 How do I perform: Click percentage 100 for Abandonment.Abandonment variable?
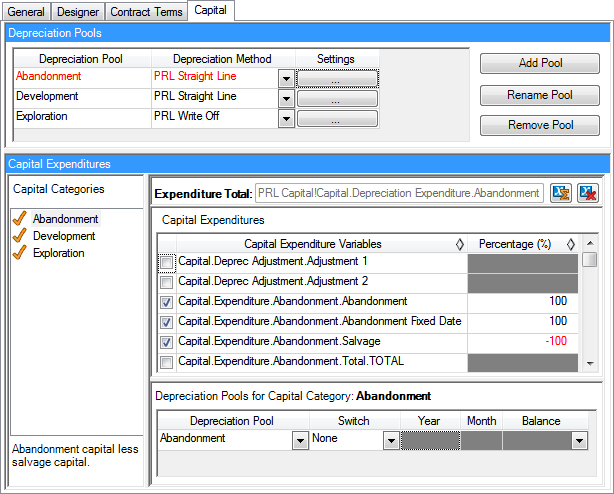522,302
